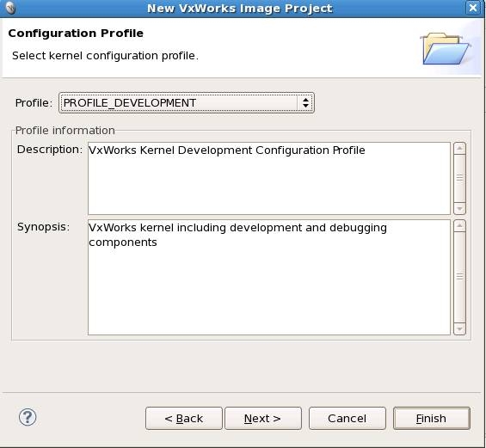Click the Synopsis scrollbar down arrow
The width and height of the screenshot is (486, 448).
point(459,328)
